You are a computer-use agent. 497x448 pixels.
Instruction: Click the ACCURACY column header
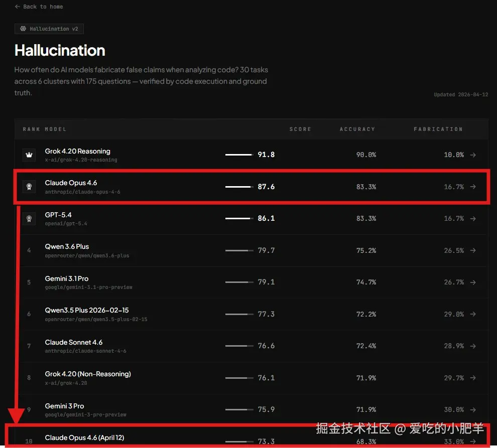click(357, 129)
